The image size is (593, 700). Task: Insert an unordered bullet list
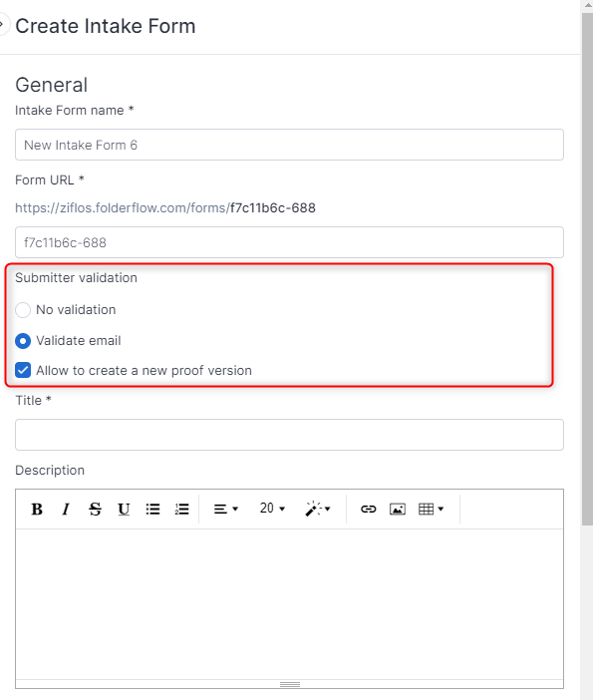[152, 509]
